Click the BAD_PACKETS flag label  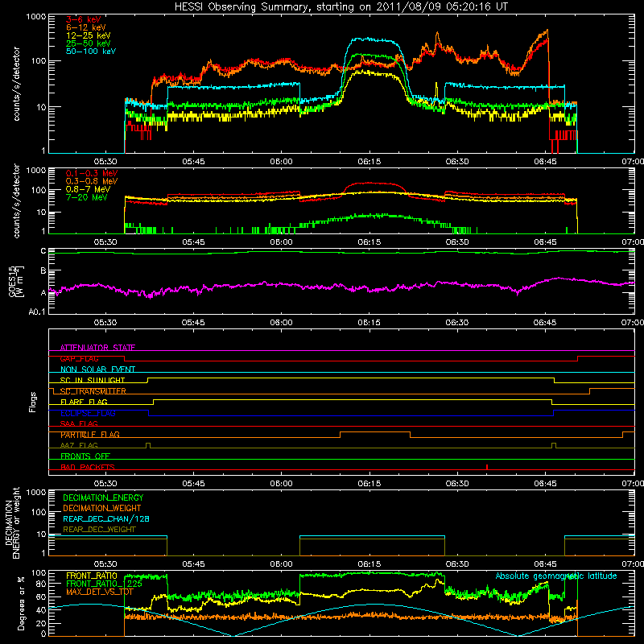(x=88, y=467)
